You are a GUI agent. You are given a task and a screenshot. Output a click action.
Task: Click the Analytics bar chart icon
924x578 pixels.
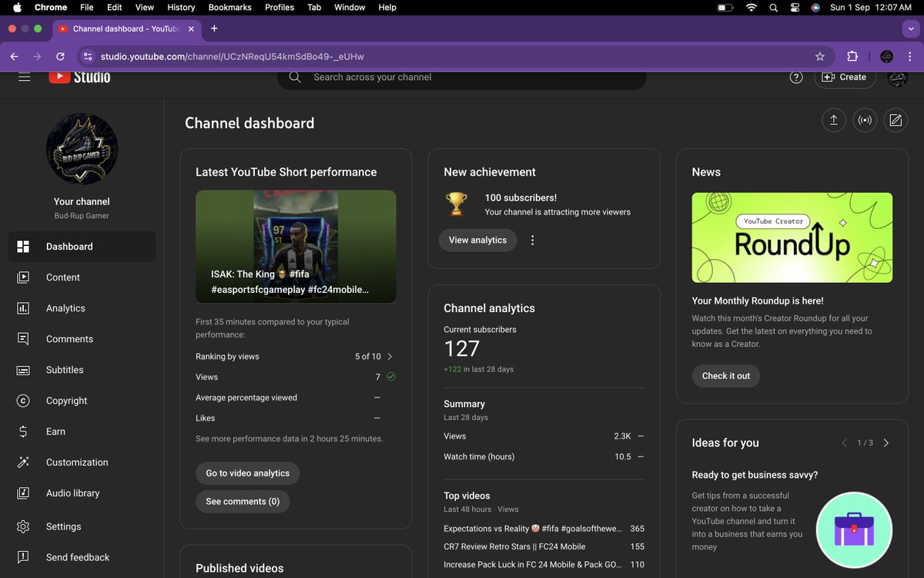[23, 308]
